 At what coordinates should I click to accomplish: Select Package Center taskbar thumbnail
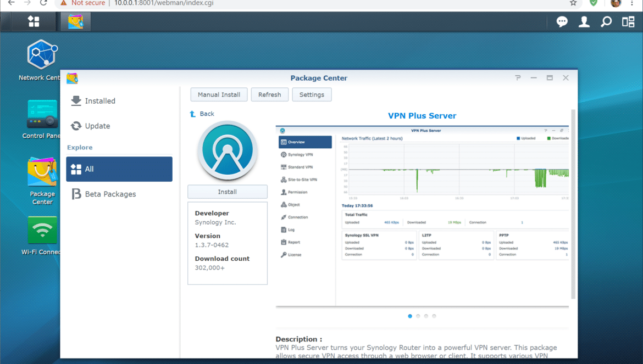[75, 21]
